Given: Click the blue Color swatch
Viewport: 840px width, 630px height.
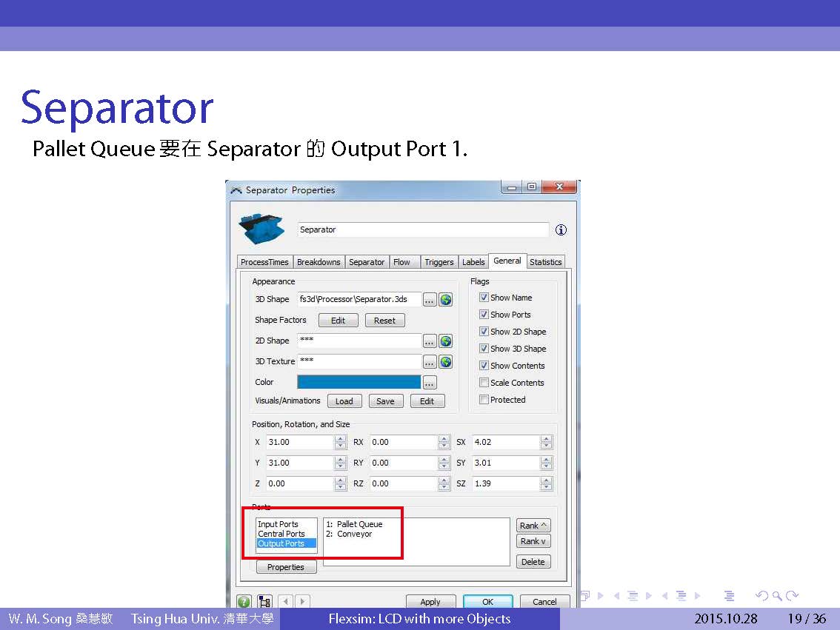Looking at the screenshot, I should pyautogui.click(x=359, y=383).
